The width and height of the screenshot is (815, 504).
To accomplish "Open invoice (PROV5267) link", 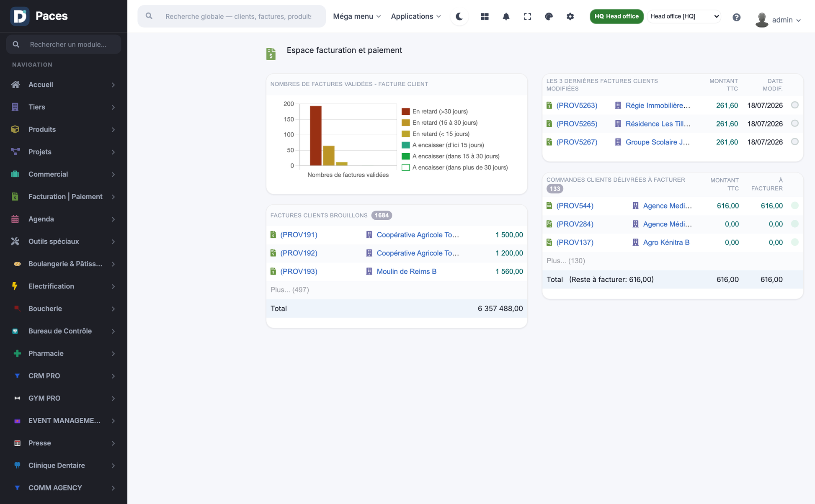I will 577,142.
